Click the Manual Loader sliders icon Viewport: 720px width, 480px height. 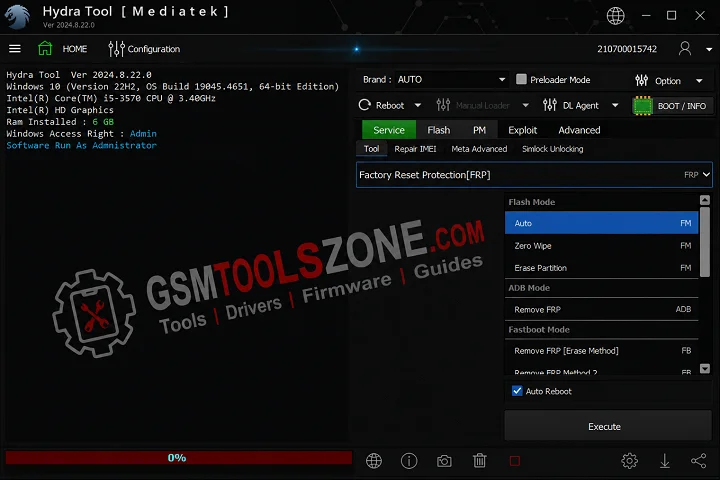(443, 105)
